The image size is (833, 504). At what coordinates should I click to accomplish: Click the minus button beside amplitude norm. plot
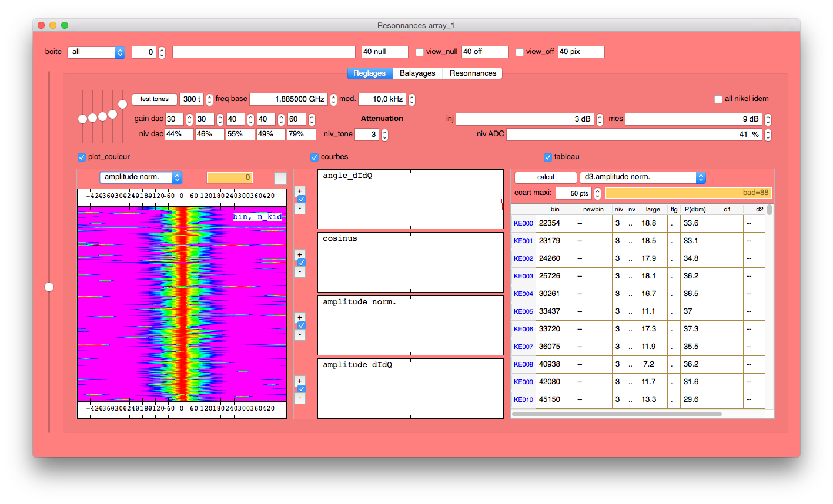tap(300, 335)
